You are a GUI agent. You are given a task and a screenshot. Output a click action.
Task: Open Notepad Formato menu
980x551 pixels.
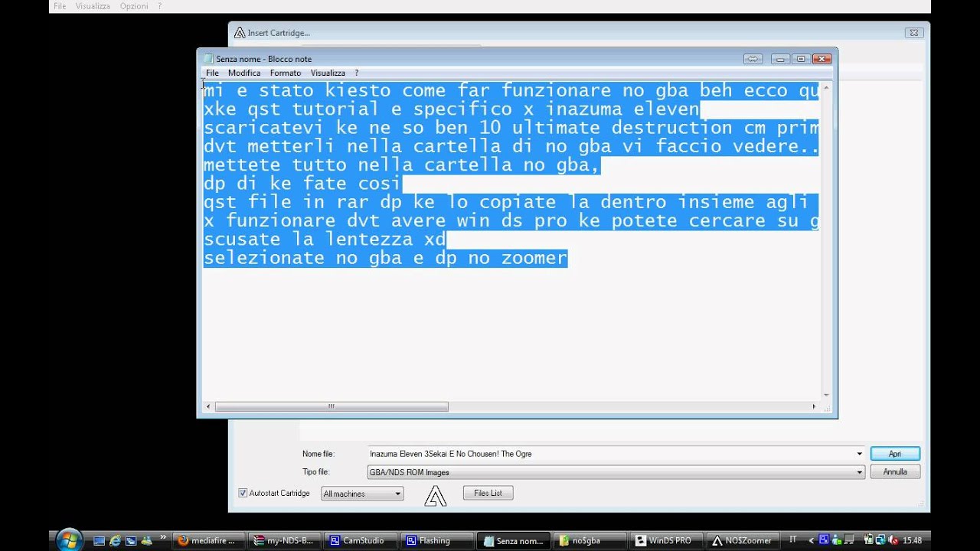pyautogui.click(x=285, y=73)
